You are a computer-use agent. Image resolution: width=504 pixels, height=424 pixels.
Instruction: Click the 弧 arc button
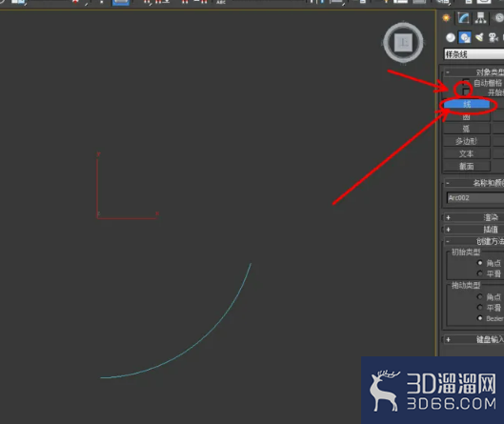[467, 129]
